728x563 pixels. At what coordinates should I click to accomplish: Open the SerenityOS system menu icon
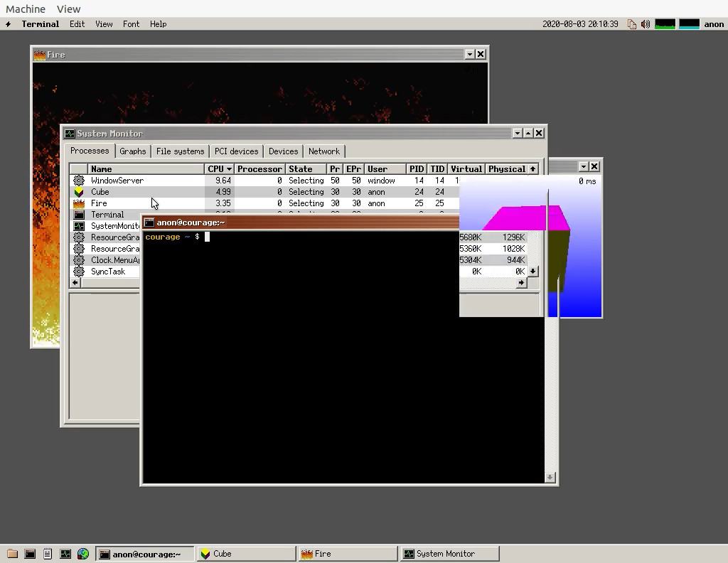pos(8,24)
